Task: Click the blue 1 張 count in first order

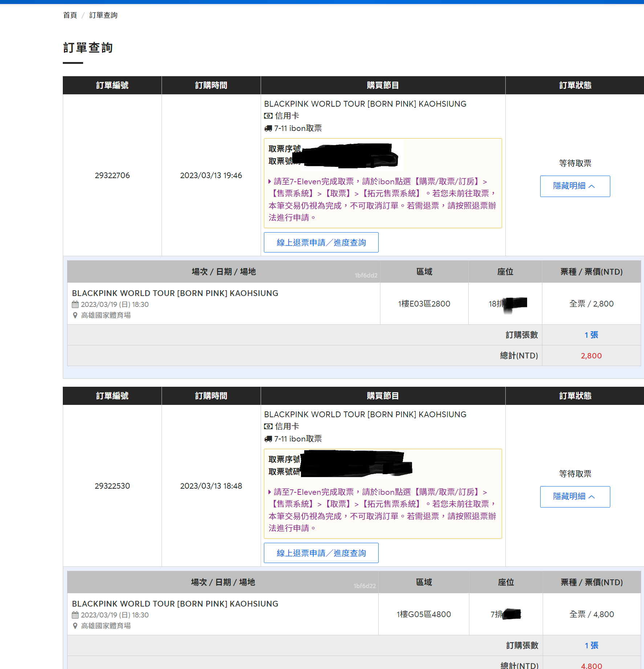Action: 591,335
